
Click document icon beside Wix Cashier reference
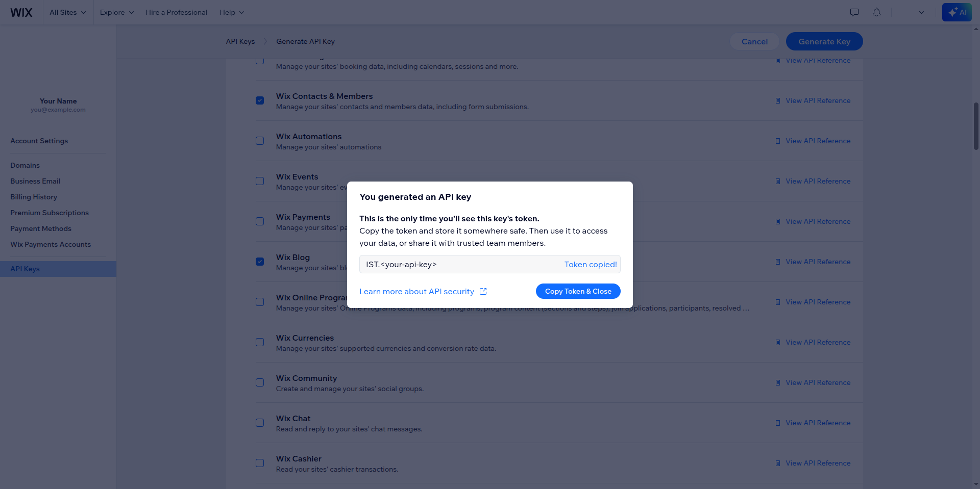(x=778, y=463)
